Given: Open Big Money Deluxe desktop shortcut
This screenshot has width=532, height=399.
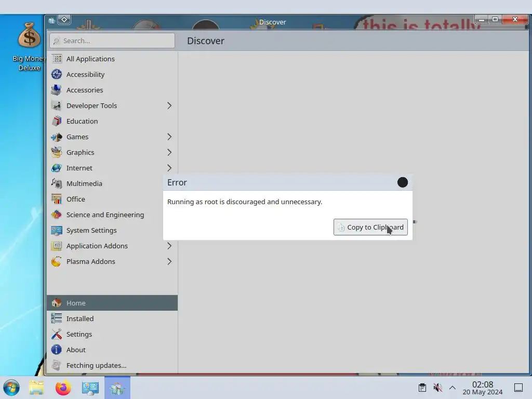Looking at the screenshot, I should pyautogui.click(x=29, y=46).
